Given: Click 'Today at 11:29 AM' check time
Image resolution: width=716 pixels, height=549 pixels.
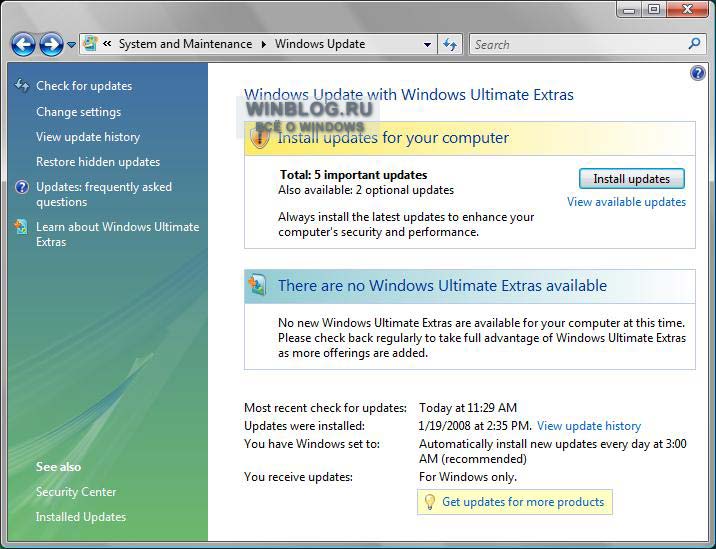Looking at the screenshot, I should tap(468, 408).
